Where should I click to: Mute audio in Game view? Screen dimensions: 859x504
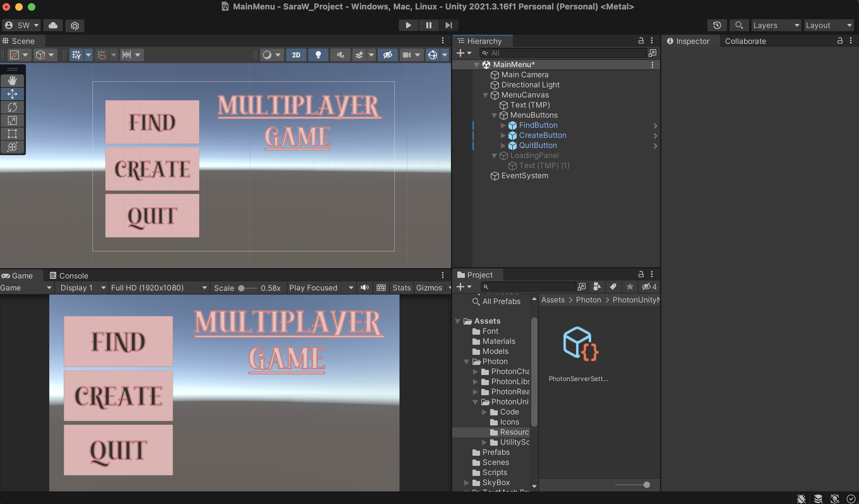[364, 288]
